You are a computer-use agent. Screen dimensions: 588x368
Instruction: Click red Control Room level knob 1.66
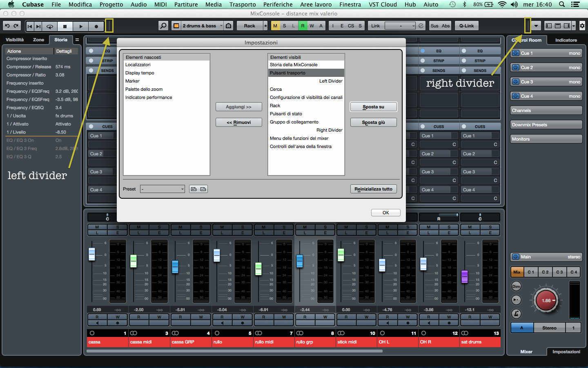pos(546,301)
